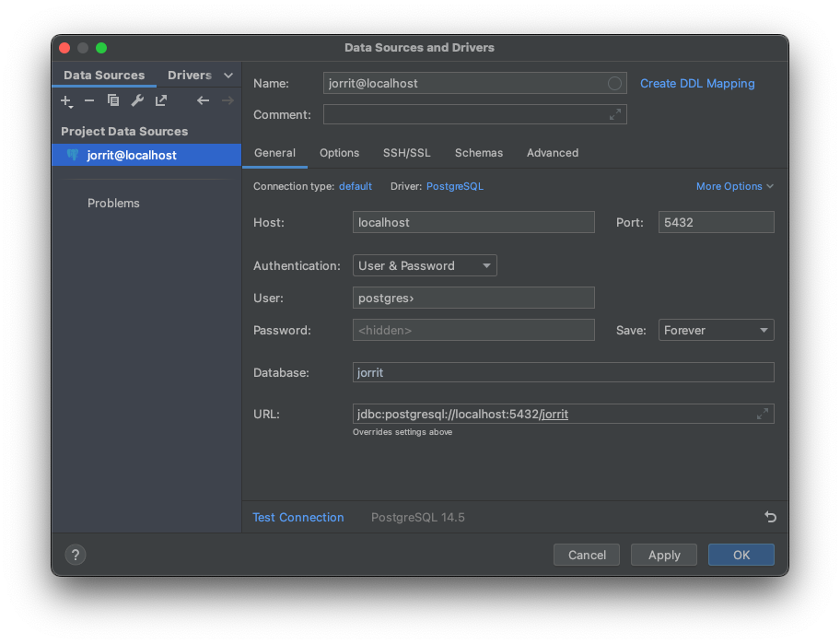
Task: Apply the data source settings
Action: [663, 555]
